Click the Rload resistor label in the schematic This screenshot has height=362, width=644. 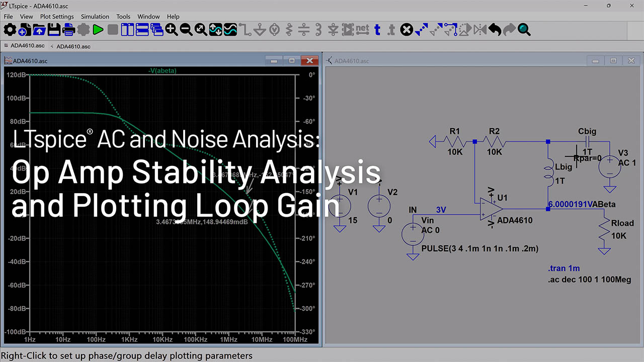pos(622,223)
